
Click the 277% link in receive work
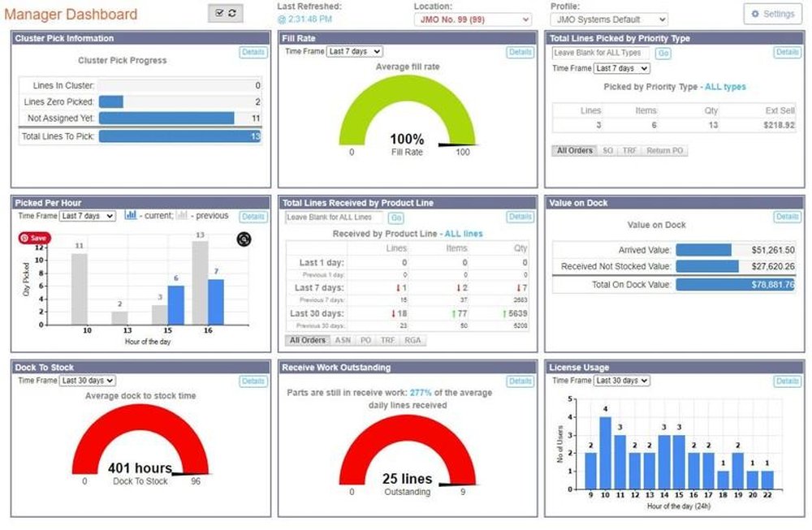421,393
